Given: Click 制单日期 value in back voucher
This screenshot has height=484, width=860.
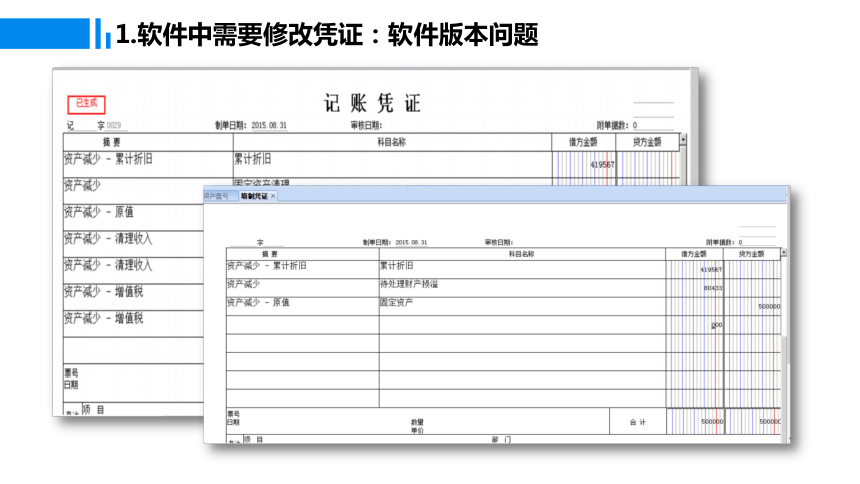Looking at the screenshot, I should pyautogui.click(x=269, y=126).
